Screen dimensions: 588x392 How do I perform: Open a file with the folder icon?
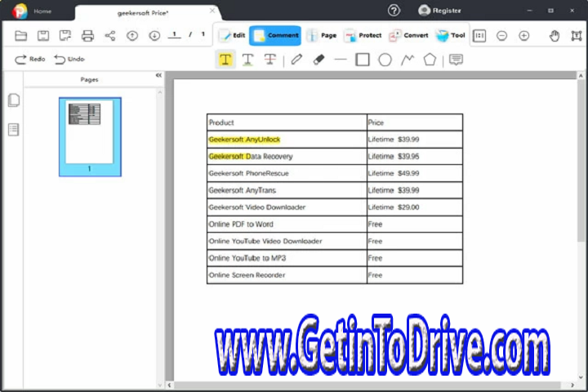[21, 36]
